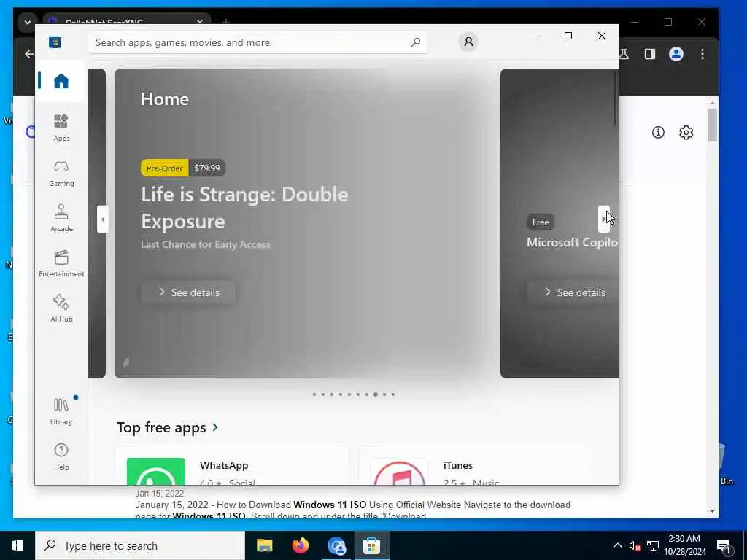Click the Chrome back navigation arrow

[x=29, y=54]
